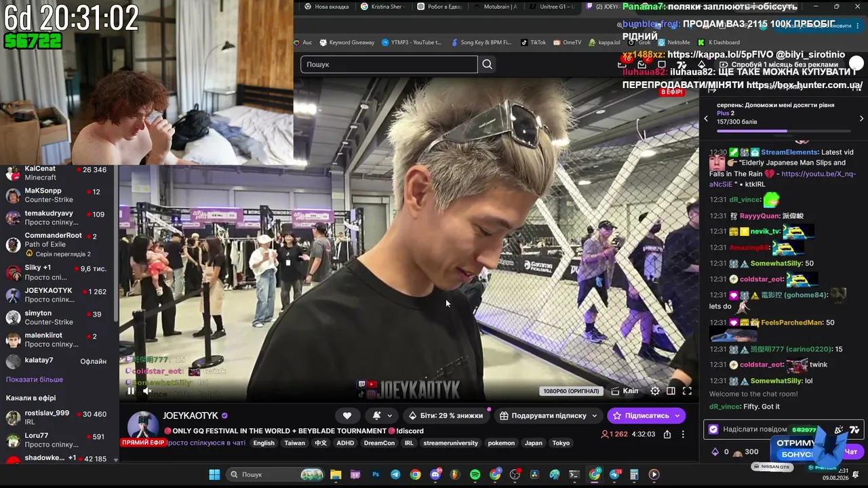This screenshot has height=488, width=868.
Task: Click the heart follow button
Action: tap(347, 415)
